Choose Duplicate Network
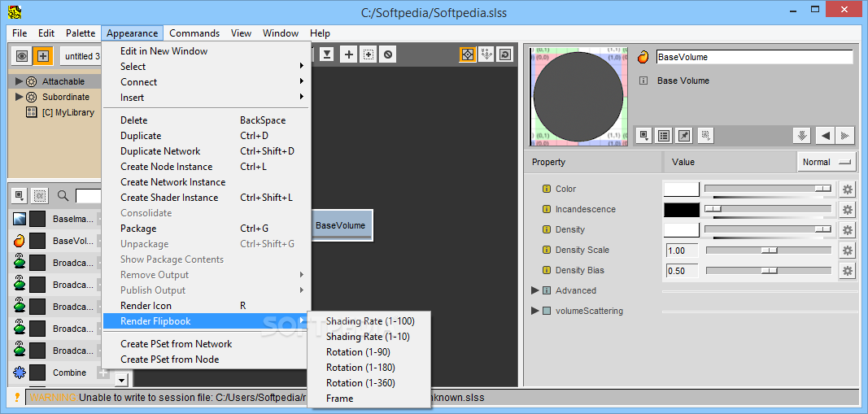Screen dimensions: 868x414 tap(207, 151)
